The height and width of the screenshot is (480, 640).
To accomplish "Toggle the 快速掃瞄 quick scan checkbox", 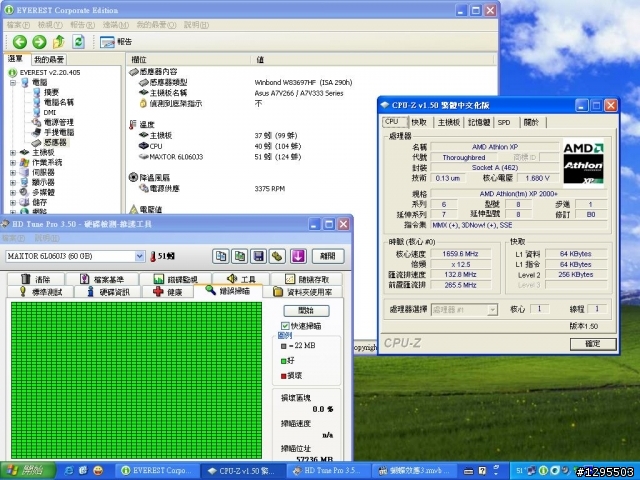I will coord(285,326).
